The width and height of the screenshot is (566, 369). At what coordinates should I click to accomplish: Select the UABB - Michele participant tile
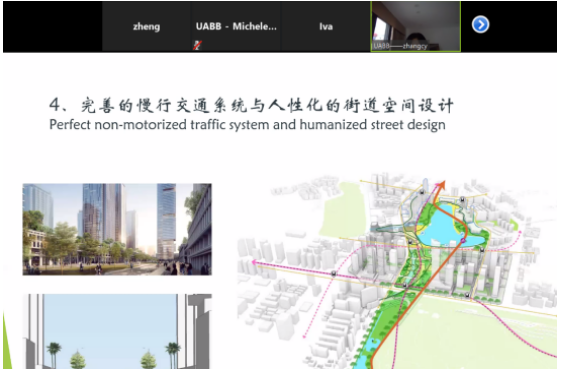(x=236, y=26)
